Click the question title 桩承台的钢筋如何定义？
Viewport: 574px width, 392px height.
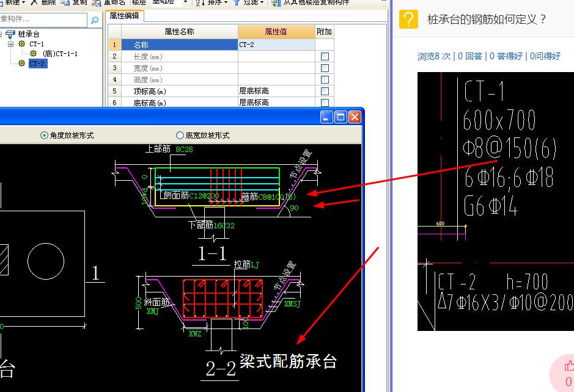(487, 19)
